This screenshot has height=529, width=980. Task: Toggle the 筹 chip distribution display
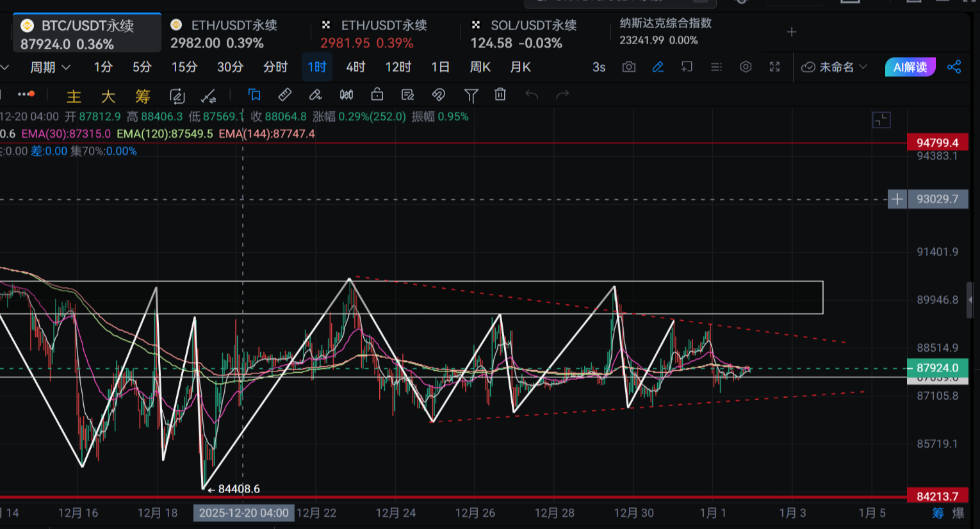(142, 96)
